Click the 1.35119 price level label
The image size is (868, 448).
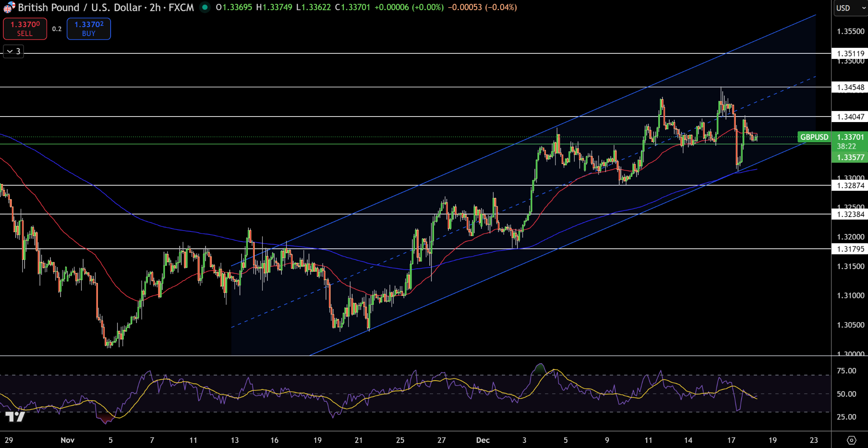tap(850, 53)
